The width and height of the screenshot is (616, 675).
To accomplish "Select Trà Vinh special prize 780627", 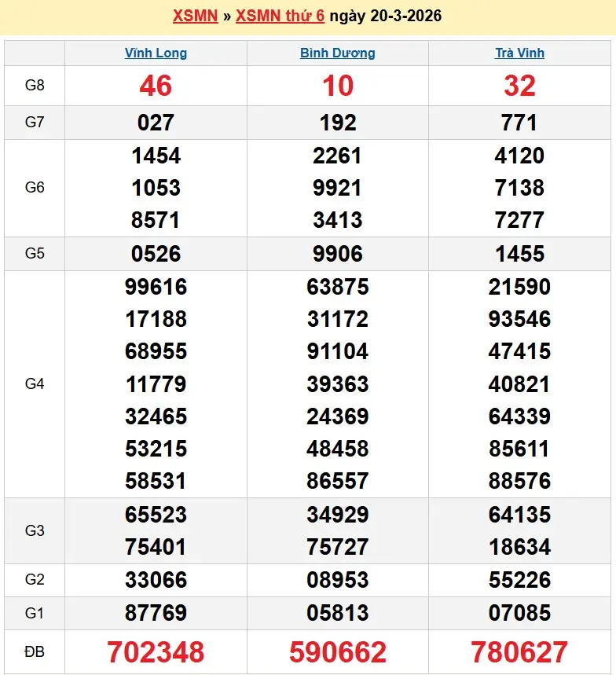I will click(519, 651).
